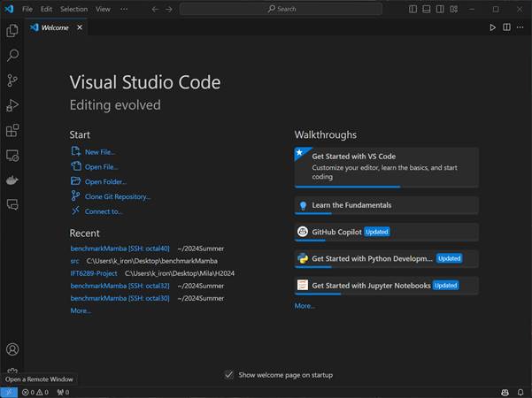Show errors and warnings from status bar
The width and height of the screenshot is (532, 398).
tap(35, 392)
